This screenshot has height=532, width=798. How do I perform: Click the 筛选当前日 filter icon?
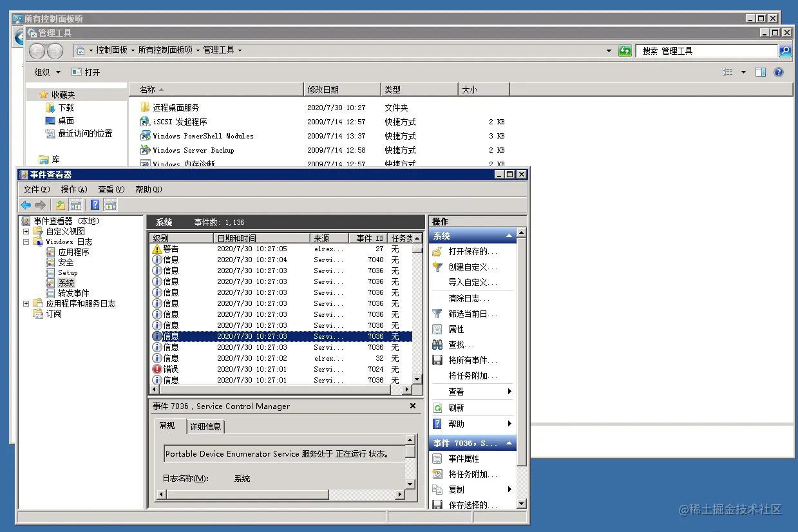click(437, 314)
